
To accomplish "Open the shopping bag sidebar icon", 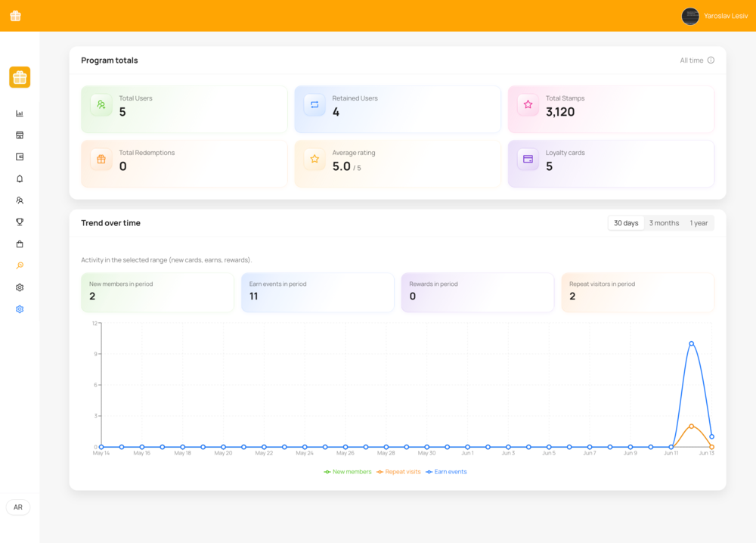I will click(20, 244).
